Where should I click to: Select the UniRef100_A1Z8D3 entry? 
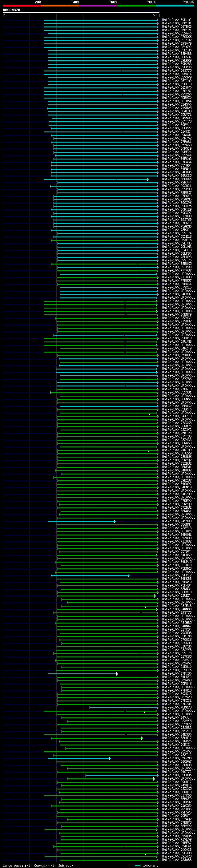(176, 538)
